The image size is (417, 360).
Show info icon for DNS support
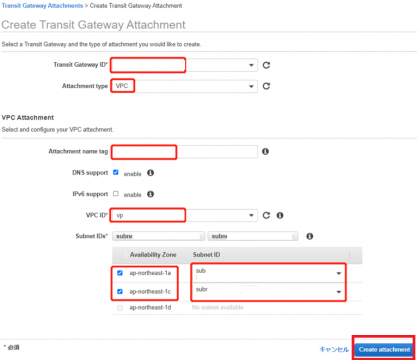pos(151,173)
